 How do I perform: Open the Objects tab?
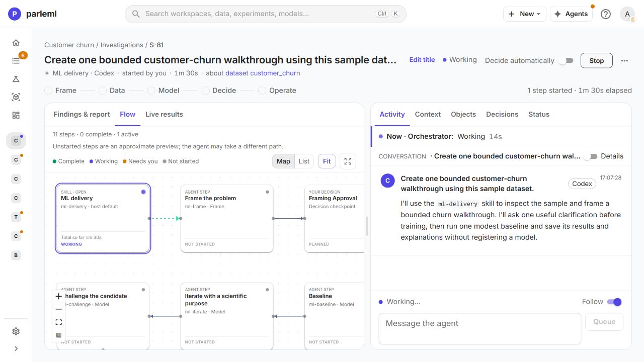[463, 115]
